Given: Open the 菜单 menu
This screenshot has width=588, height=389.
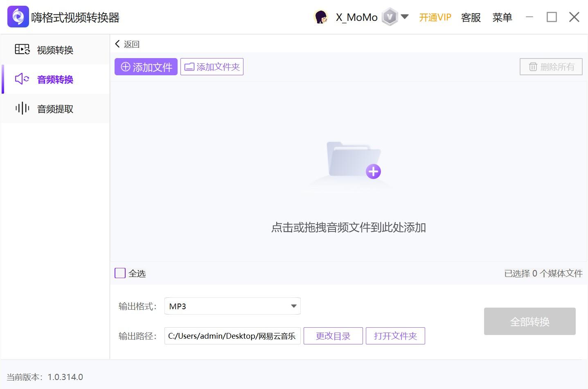Looking at the screenshot, I should (x=502, y=18).
